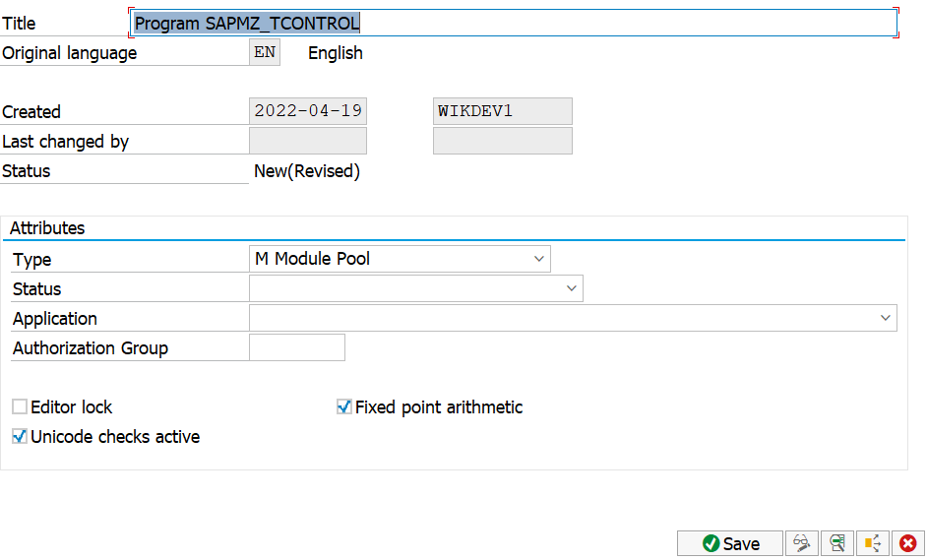Click the empty Last changed by user field
Viewport: 927px width, 560px height.
point(503,141)
